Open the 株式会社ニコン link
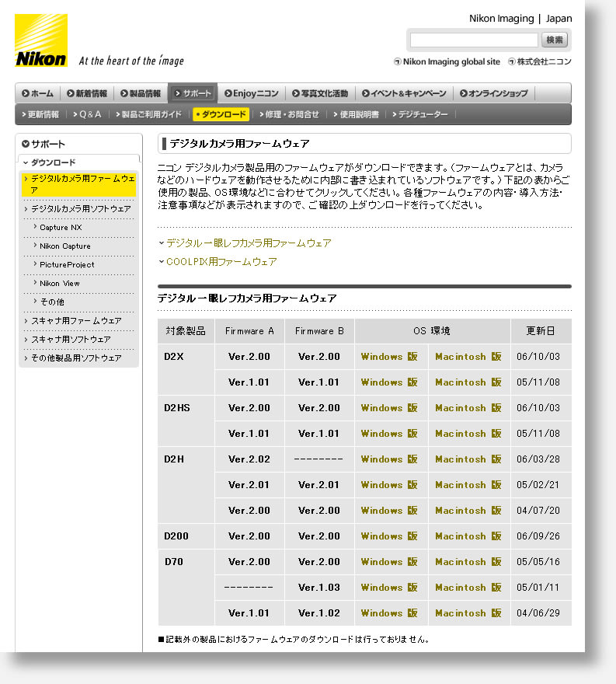The height and width of the screenshot is (684, 616). (540, 62)
